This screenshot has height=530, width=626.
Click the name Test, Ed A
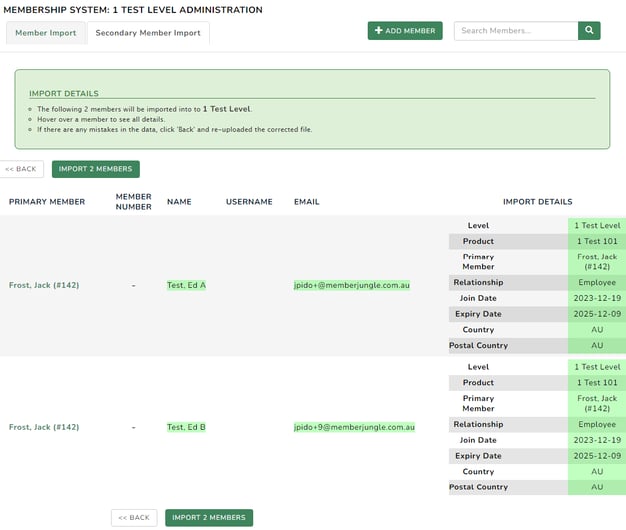(186, 285)
